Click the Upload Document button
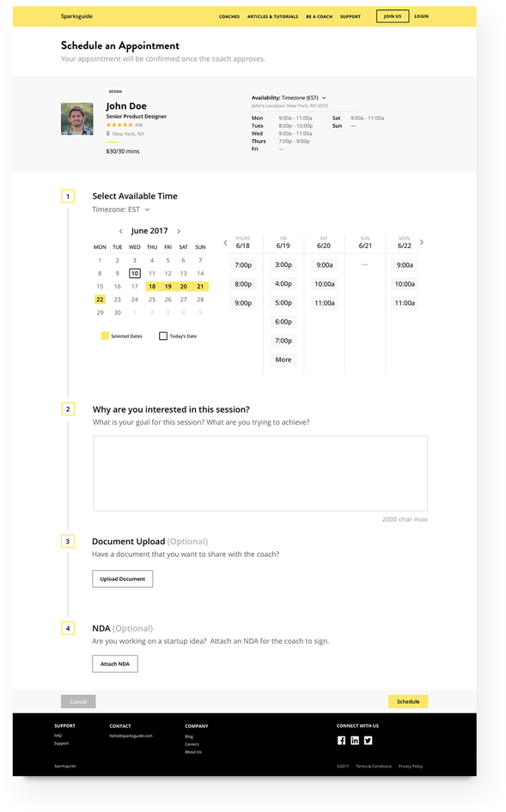The image size is (506, 812). click(x=122, y=579)
